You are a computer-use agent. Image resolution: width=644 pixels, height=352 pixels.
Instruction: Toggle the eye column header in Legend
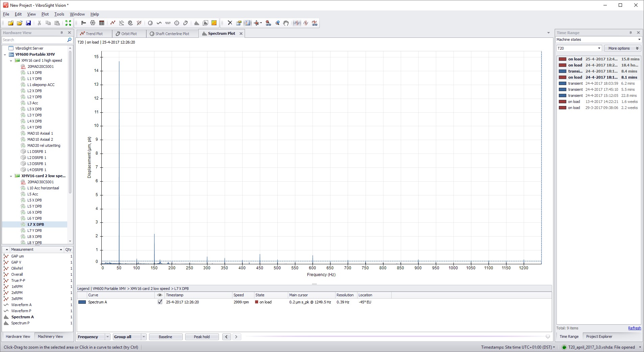160,295
